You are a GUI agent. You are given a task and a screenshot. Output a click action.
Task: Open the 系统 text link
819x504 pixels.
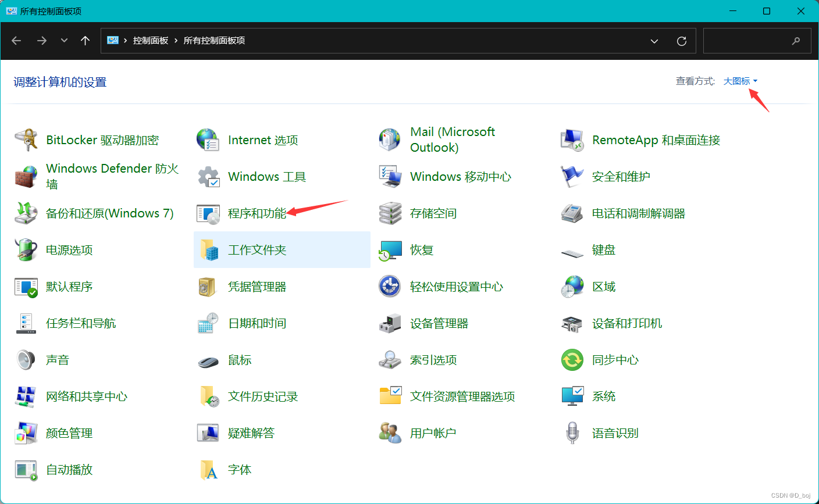coord(604,396)
